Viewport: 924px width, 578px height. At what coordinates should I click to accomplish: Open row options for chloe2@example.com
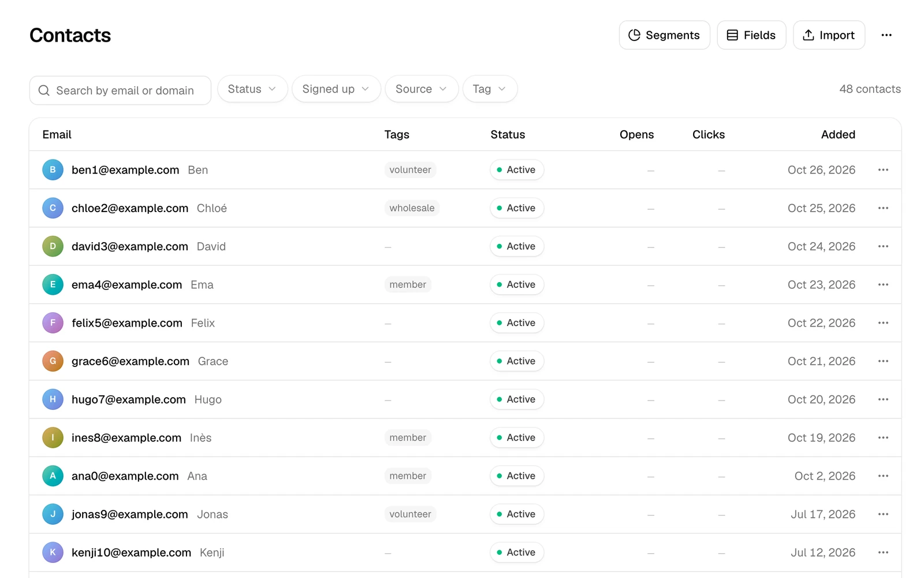[883, 208]
